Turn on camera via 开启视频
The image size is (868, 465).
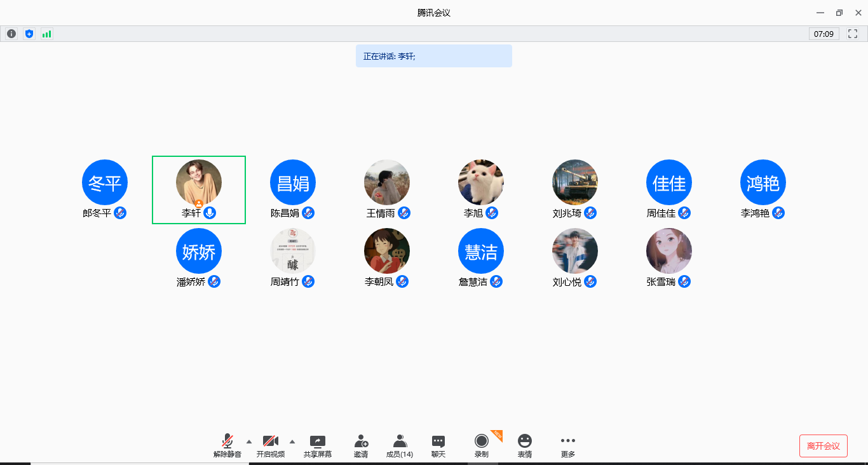[271, 446]
